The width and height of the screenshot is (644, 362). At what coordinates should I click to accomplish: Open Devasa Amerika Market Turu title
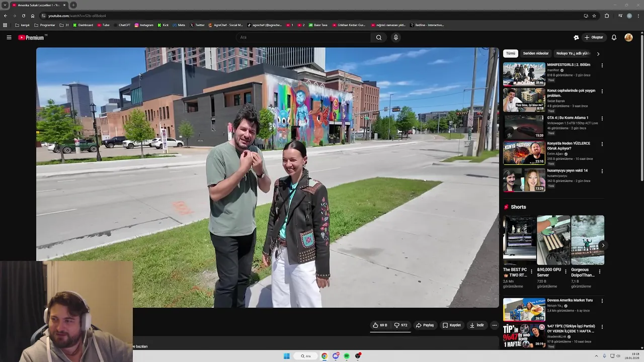point(570,300)
